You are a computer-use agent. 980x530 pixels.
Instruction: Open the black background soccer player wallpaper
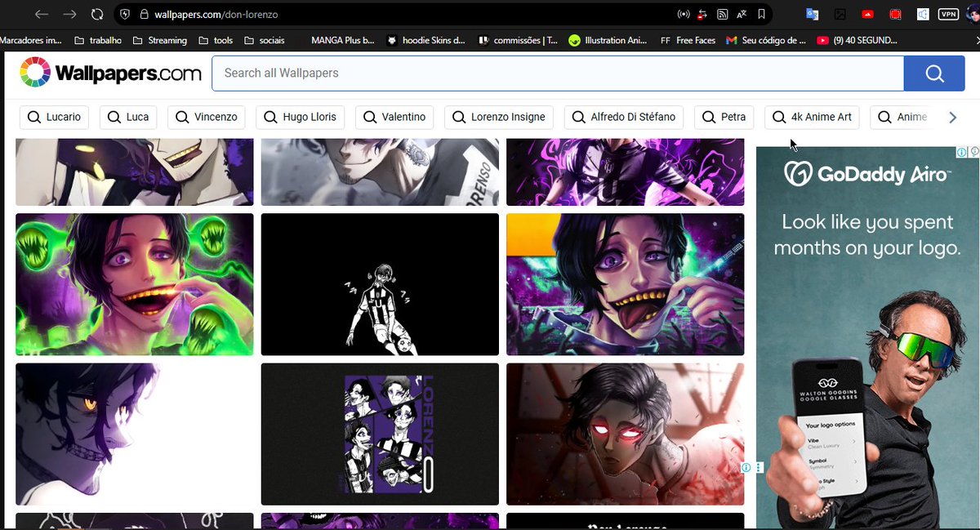[380, 284]
